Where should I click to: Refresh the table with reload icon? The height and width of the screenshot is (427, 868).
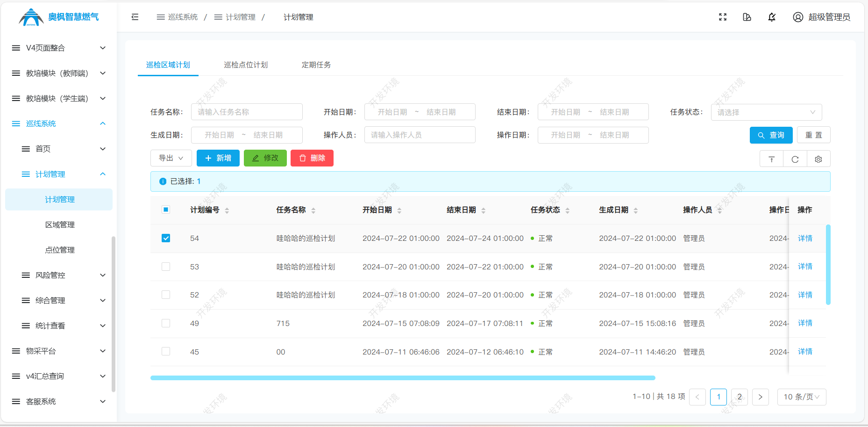tap(795, 159)
